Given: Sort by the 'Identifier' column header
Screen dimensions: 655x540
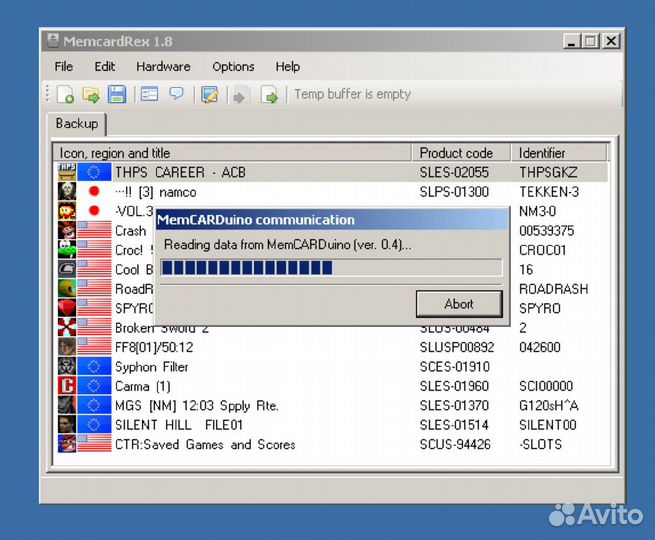Looking at the screenshot, I should click(559, 153).
